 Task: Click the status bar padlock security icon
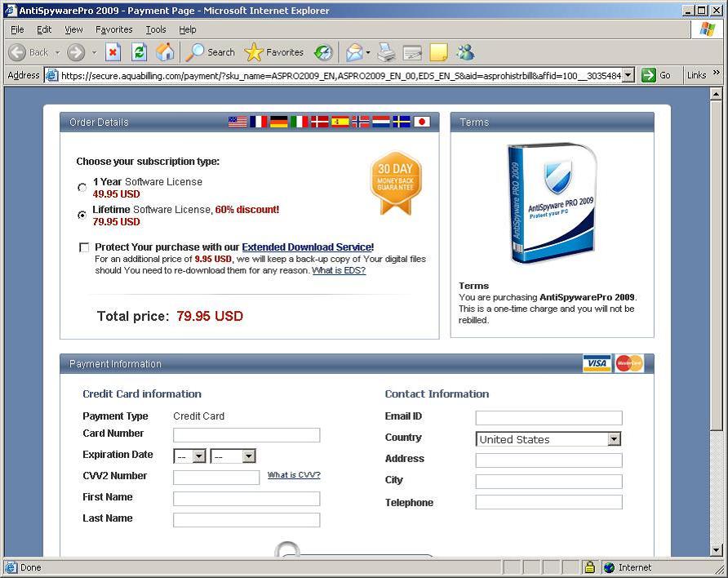[589, 567]
